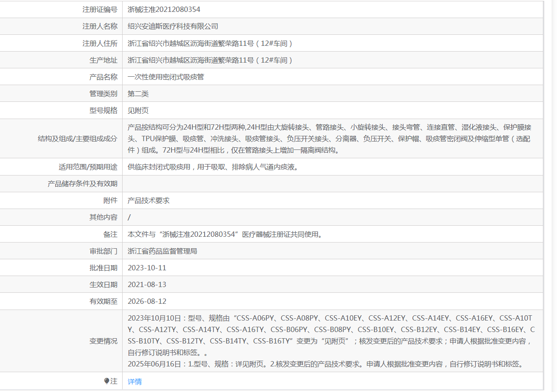Click the 结构及组成/主要组成成分 row label
This screenshot has height=392, width=557.
pyautogui.click(x=78, y=138)
